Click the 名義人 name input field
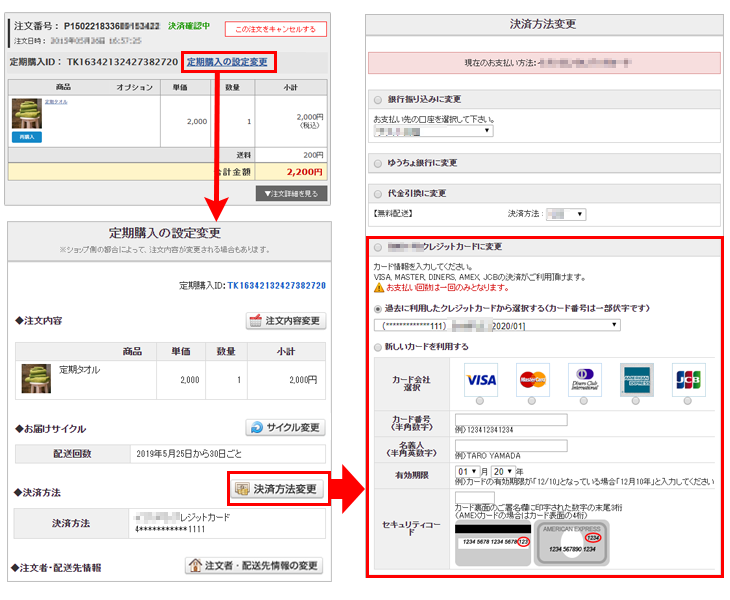The height and width of the screenshot is (600, 730). click(511, 445)
